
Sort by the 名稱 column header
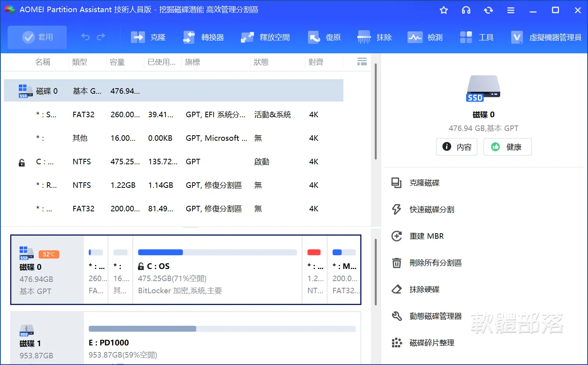(43, 62)
